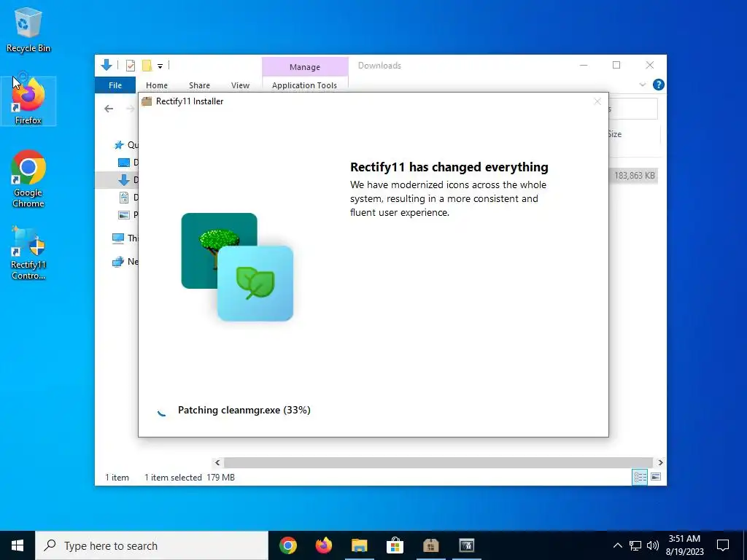Open the Application Tools ribbon tab
The width and height of the screenshot is (747, 560).
pyautogui.click(x=304, y=85)
